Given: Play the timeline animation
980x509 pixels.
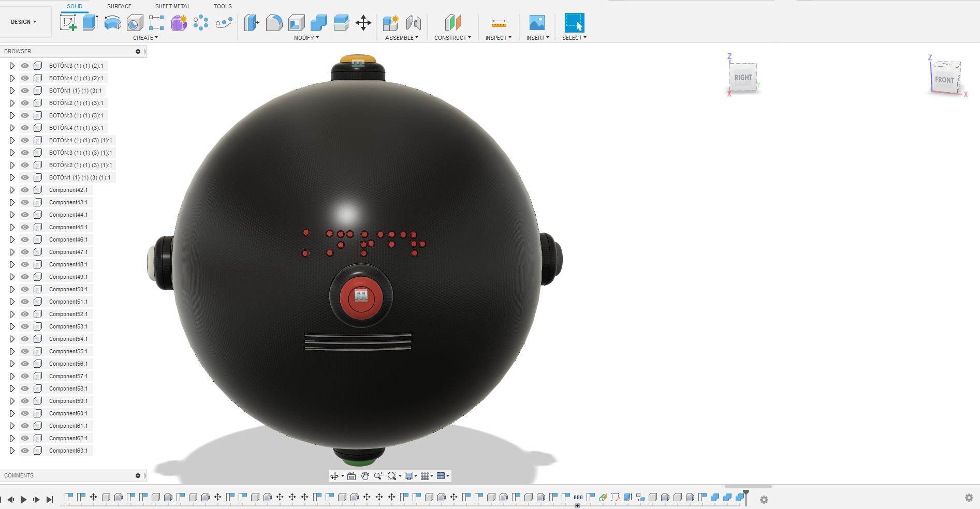Looking at the screenshot, I should pos(23,499).
